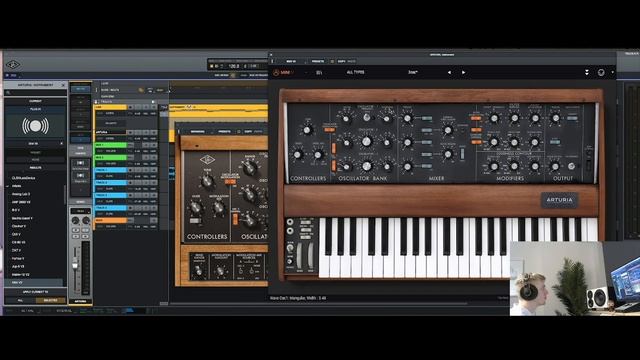Click COPY in the Arturia plugin header
Screen dimensions: 640x360
click(x=341, y=61)
